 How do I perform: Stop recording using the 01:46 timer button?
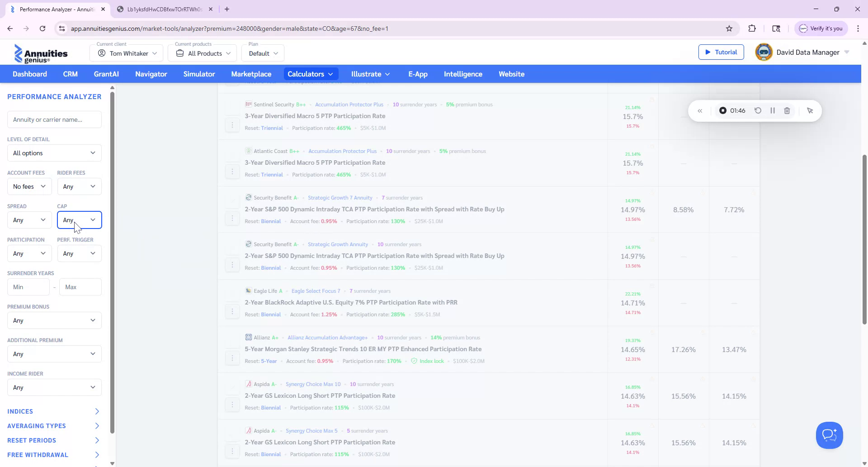(x=732, y=110)
